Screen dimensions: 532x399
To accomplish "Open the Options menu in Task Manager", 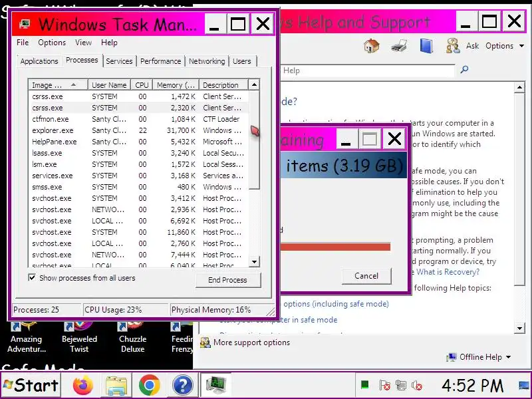I will click(52, 43).
